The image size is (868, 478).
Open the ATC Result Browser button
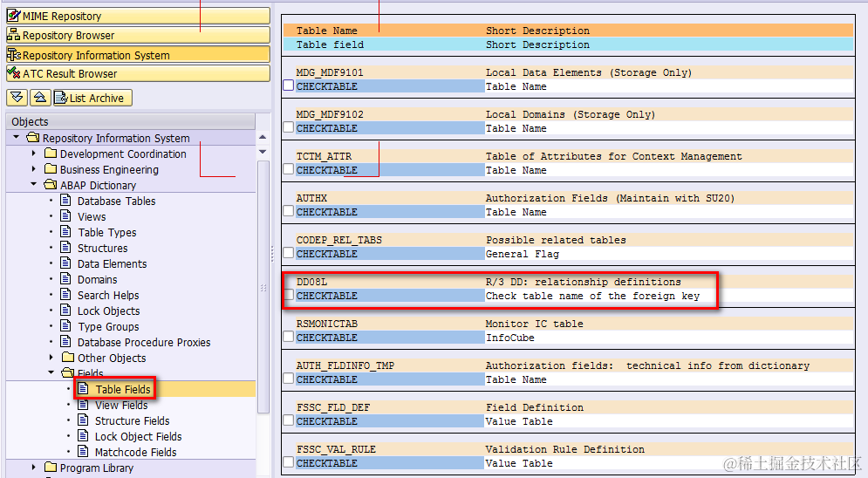pos(138,73)
